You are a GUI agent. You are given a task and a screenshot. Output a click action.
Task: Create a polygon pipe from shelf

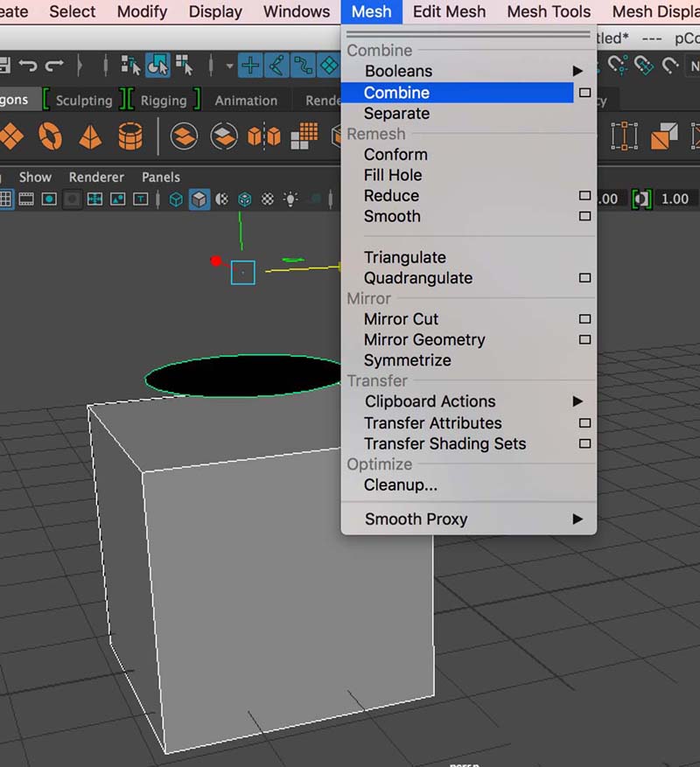point(130,136)
